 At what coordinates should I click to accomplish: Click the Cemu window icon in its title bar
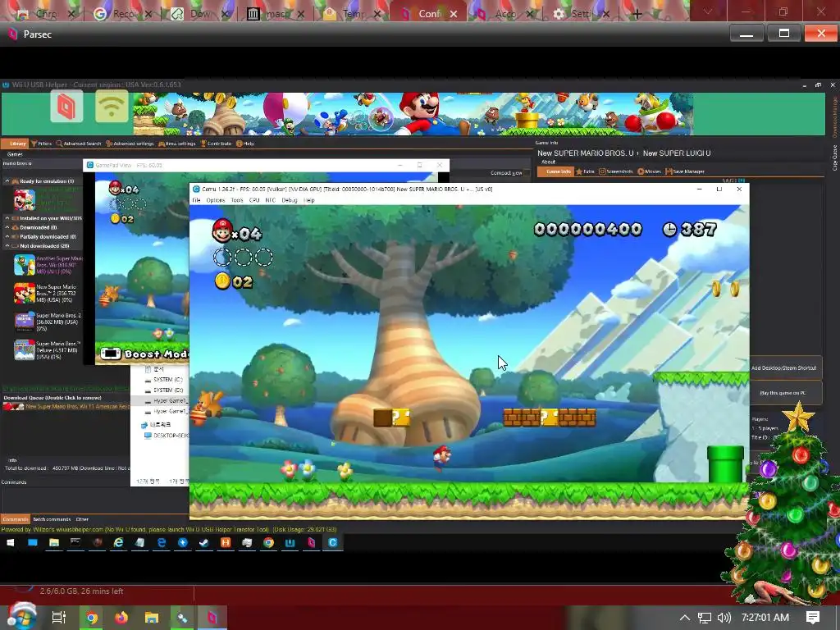point(196,189)
